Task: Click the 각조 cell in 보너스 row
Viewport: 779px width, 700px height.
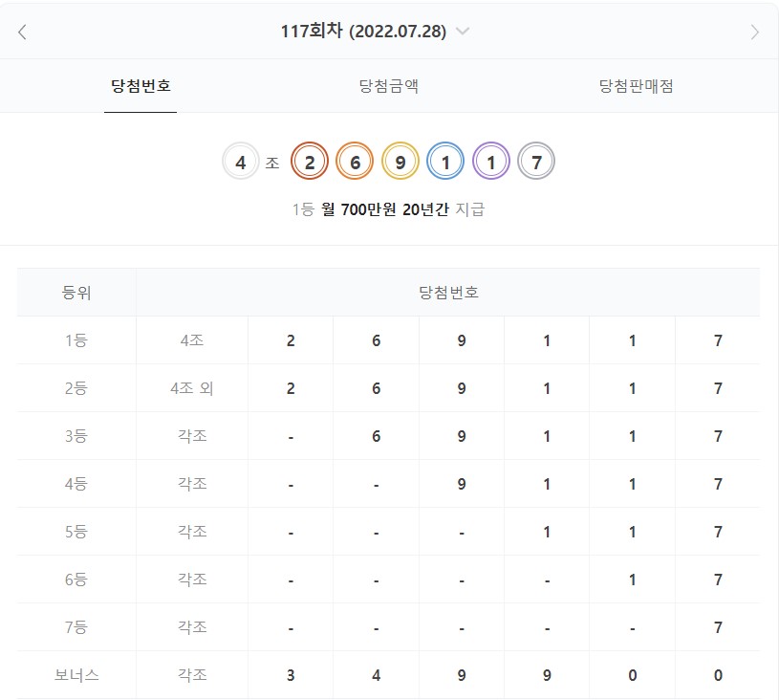Action: pyautogui.click(x=192, y=675)
